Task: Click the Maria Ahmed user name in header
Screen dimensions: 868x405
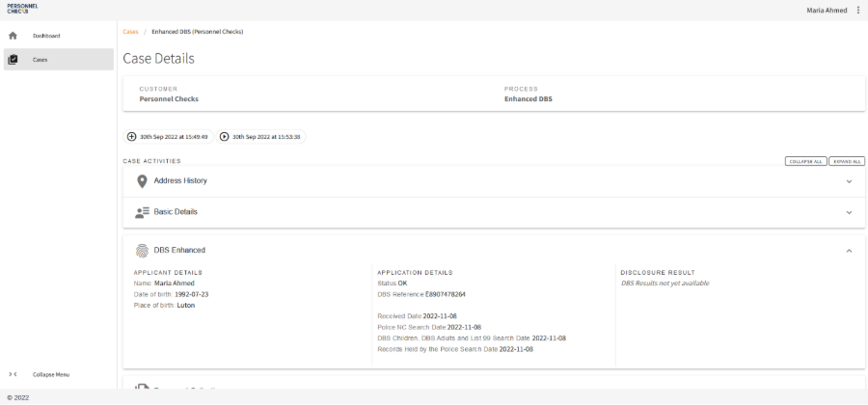Action: click(x=827, y=10)
